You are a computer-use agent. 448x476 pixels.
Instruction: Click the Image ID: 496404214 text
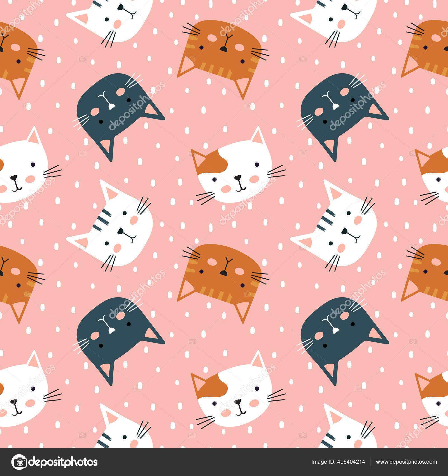click(338, 462)
